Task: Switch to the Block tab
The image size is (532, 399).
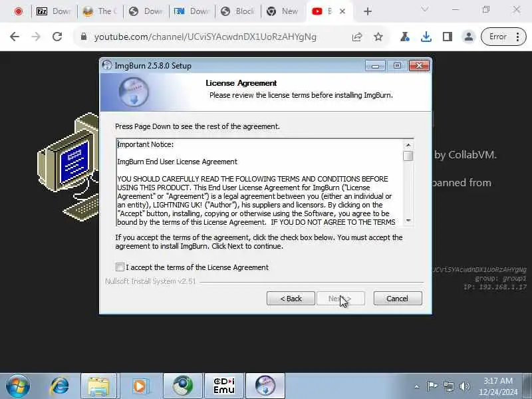Action: coord(237,11)
